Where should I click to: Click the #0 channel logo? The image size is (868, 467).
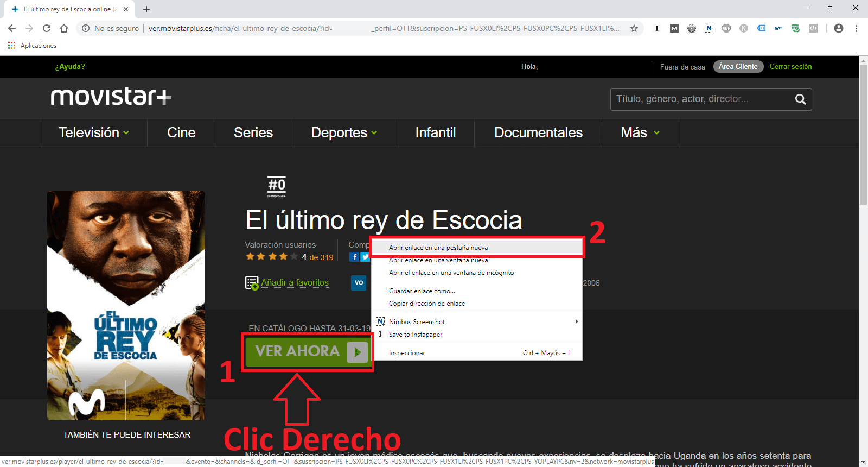277,186
